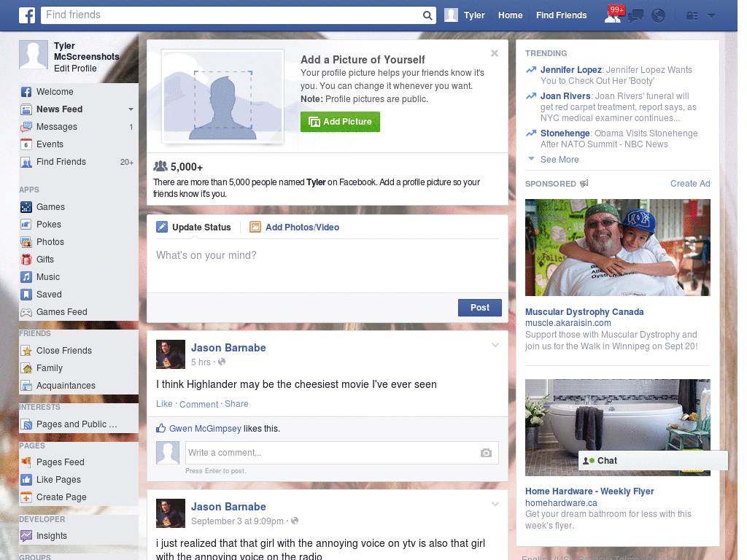The height and width of the screenshot is (560, 747).
Task: Expand See More trending topics
Action: point(560,160)
